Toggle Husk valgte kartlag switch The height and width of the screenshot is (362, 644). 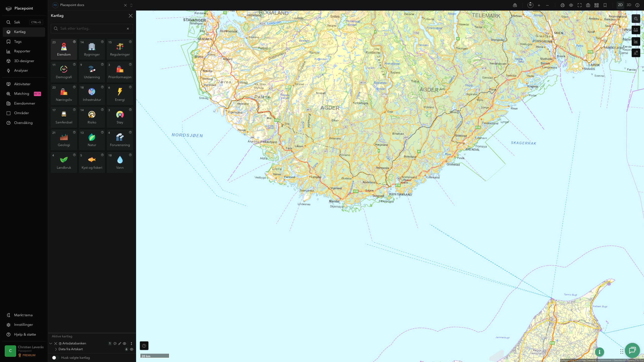(x=56, y=357)
